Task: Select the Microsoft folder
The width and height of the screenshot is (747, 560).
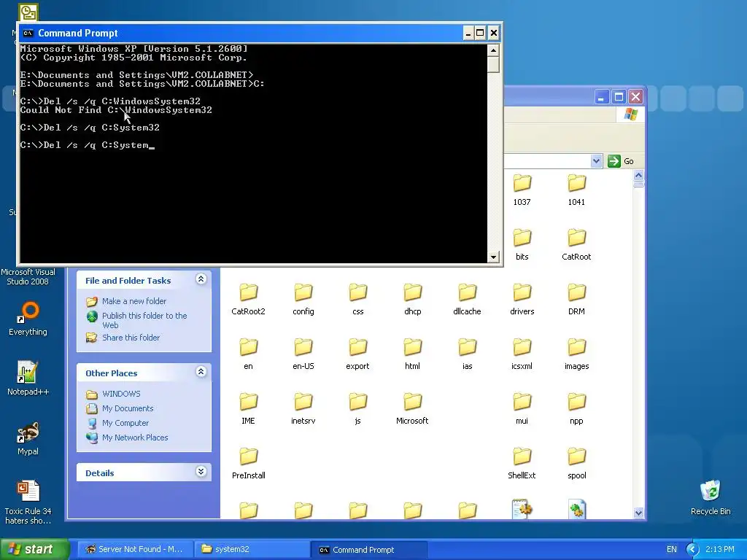Action: (413, 409)
